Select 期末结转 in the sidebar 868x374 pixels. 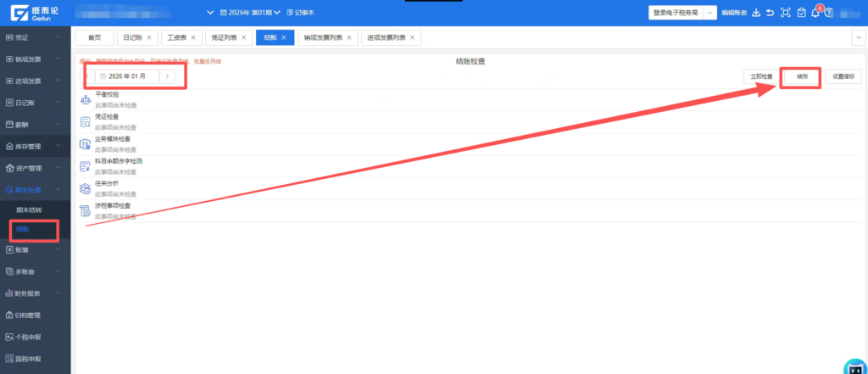click(x=29, y=209)
